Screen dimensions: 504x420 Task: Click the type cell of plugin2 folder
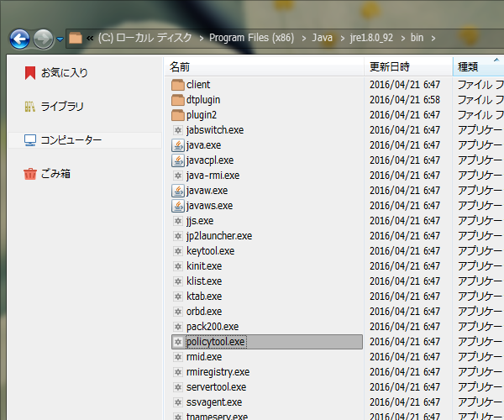(x=480, y=115)
